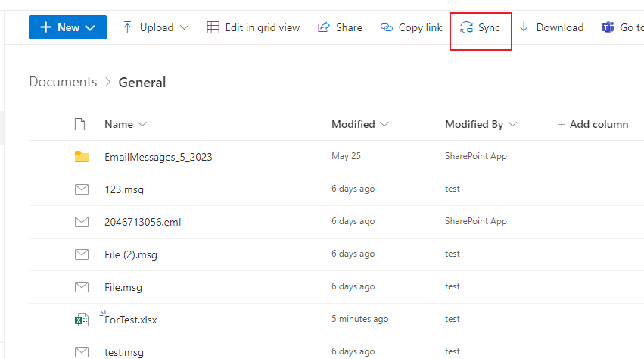Image resolution: width=644 pixels, height=359 pixels.
Task: Open ForTest.xlsx
Action: [131, 320]
